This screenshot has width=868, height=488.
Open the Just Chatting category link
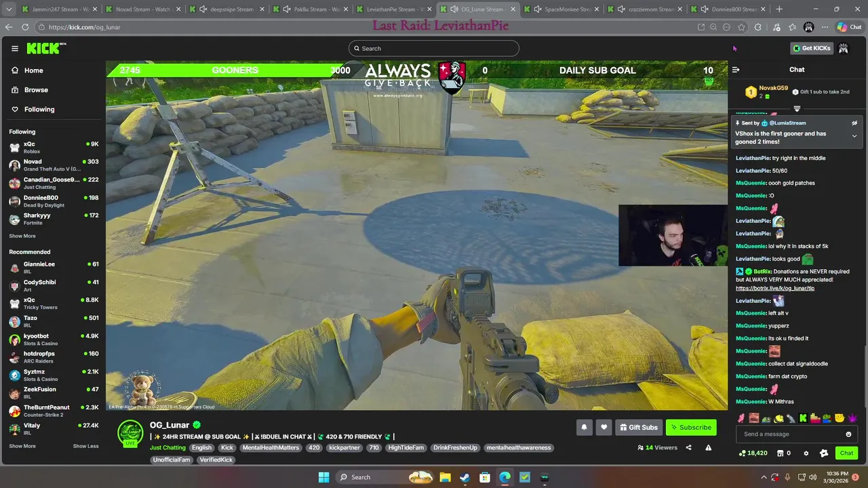pyautogui.click(x=167, y=448)
